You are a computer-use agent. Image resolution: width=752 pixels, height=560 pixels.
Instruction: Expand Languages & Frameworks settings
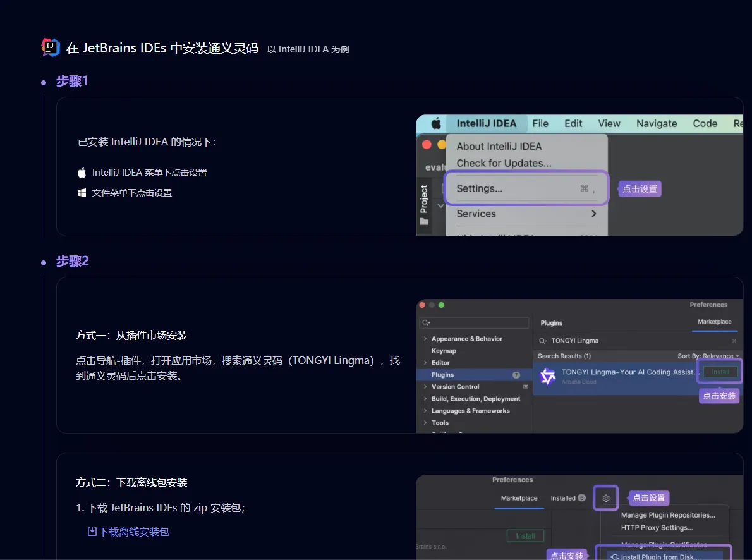click(x=425, y=411)
